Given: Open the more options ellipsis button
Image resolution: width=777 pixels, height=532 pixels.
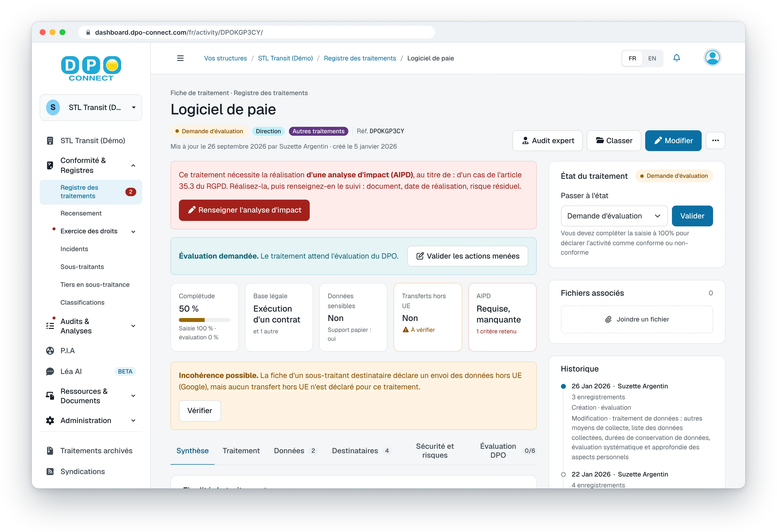Looking at the screenshot, I should [x=715, y=140].
